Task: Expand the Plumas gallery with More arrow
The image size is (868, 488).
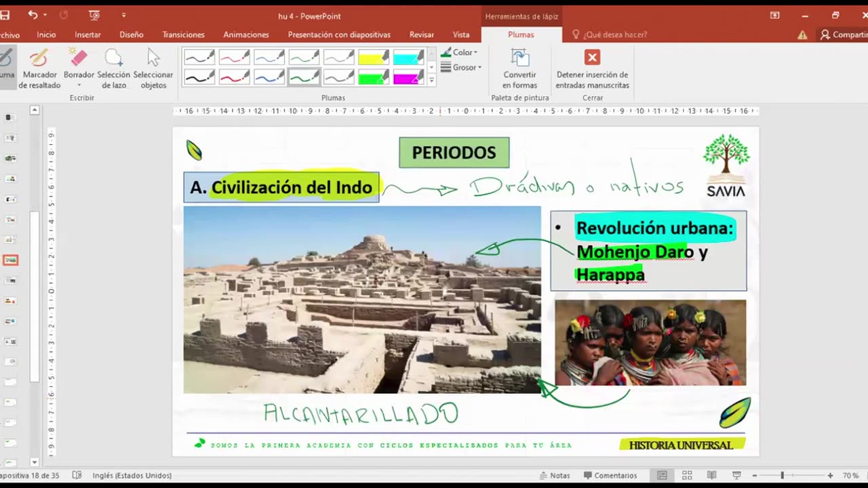Action: [x=431, y=80]
